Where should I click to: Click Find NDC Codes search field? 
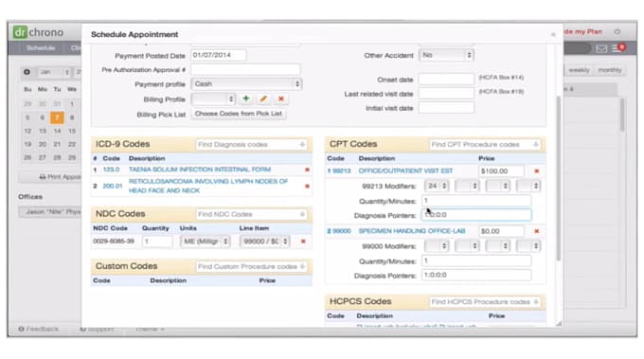(x=251, y=214)
